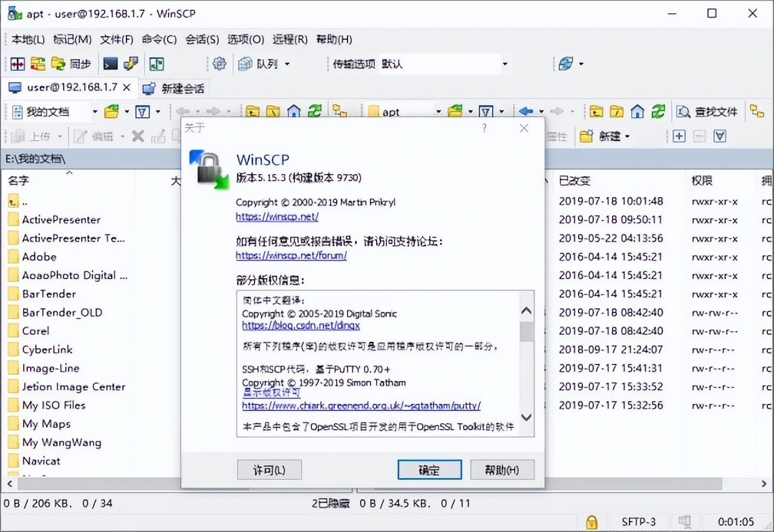Image resolution: width=774 pixels, height=532 pixels.
Task: Click the 显示版权许可 link
Action: pyautogui.click(x=271, y=393)
